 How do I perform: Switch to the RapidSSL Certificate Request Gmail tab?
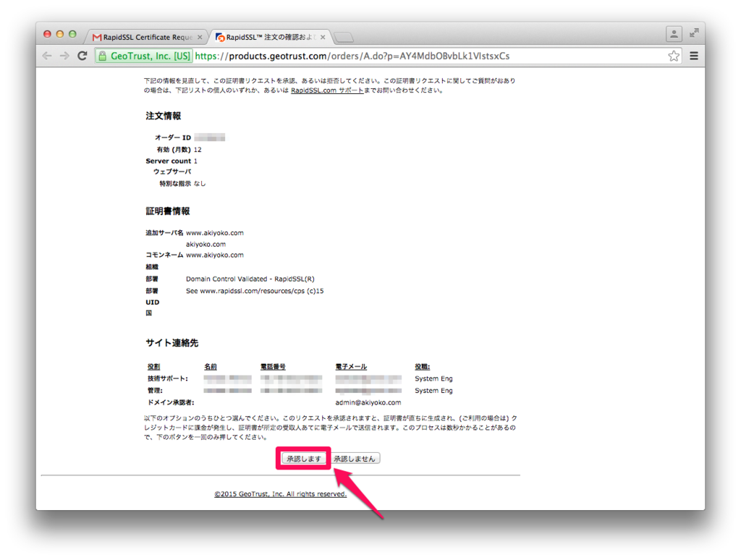click(147, 37)
